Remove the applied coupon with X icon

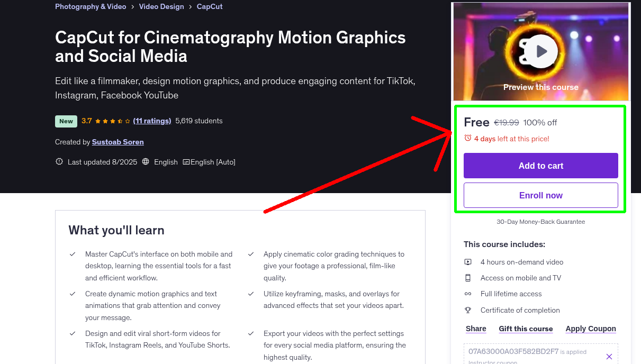609,357
